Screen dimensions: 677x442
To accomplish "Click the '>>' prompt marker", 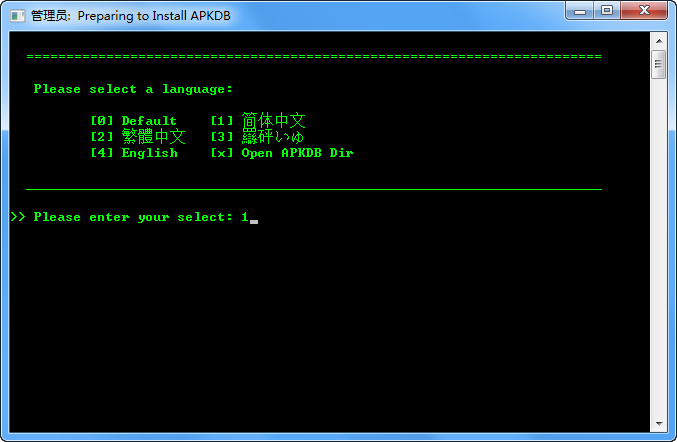I will click(x=18, y=217).
